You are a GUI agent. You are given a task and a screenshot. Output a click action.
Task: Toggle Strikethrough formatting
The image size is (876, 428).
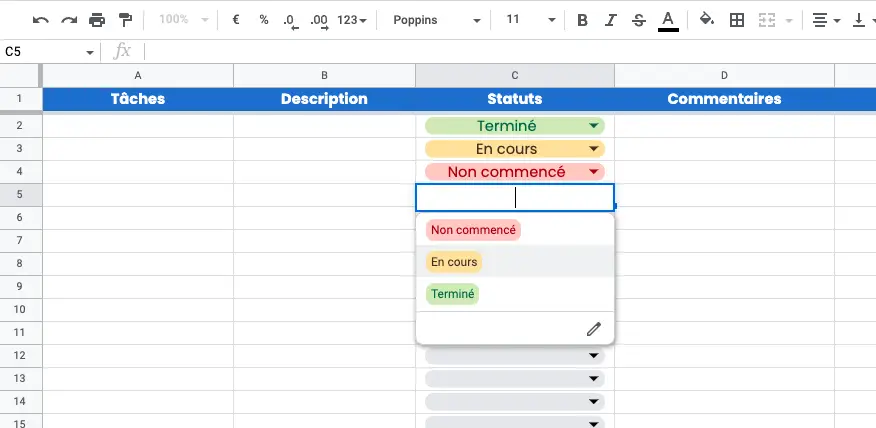(639, 20)
